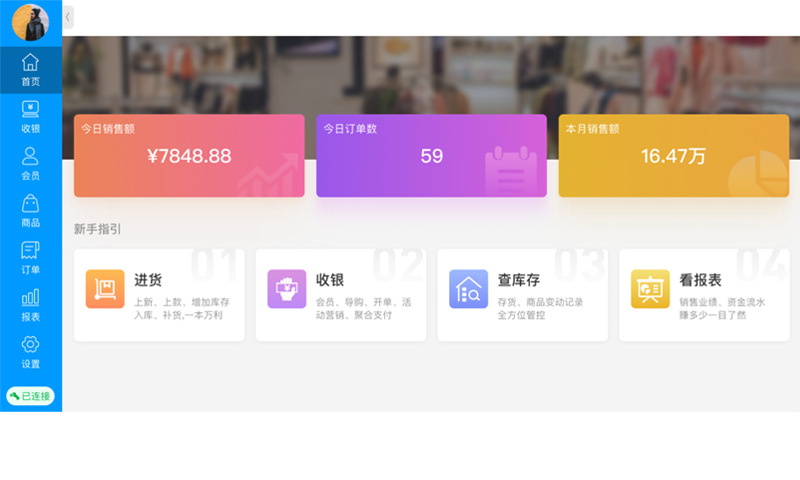This screenshot has width=800, height=480.
Task: Click the blue 查库存 inventory icon
Action: click(468, 289)
